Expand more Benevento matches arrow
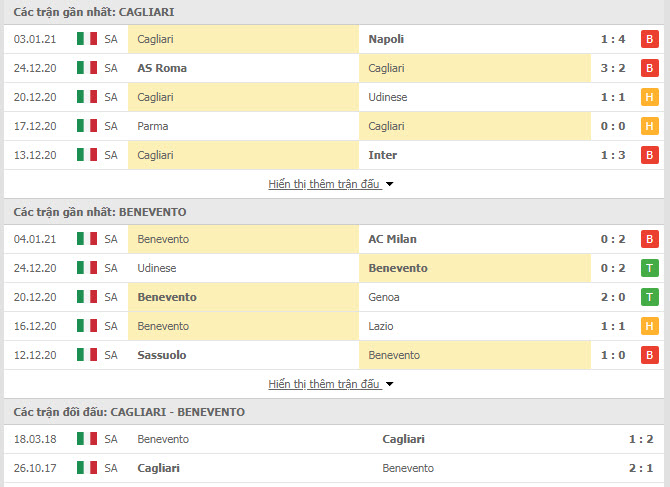 click(389, 384)
